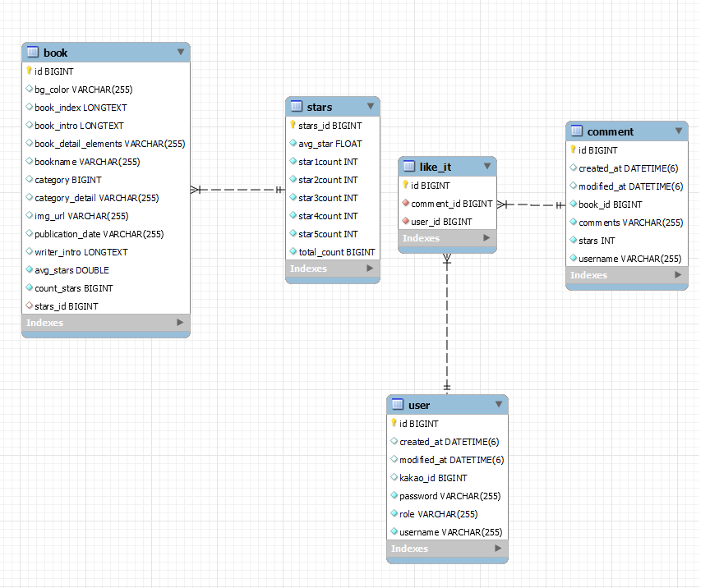Expand Indexes section of stars table
Image resolution: width=710 pixels, height=588 pixels.
click(x=370, y=268)
